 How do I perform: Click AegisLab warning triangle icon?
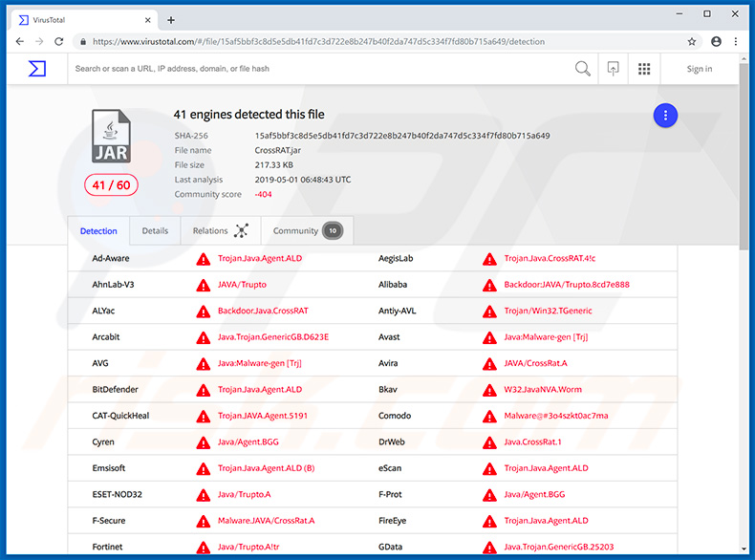click(489, 259)
